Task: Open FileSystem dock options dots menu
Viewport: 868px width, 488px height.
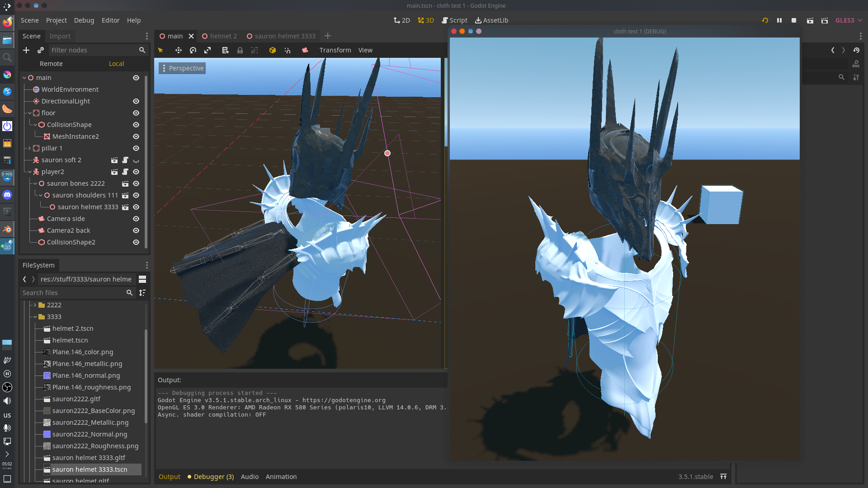Action: (146, 265)
